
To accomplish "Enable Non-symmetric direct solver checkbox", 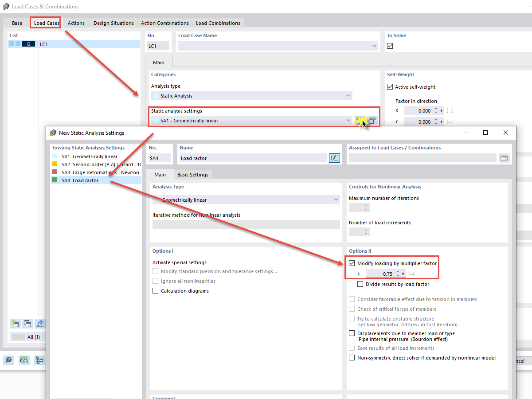I will 352,358.
